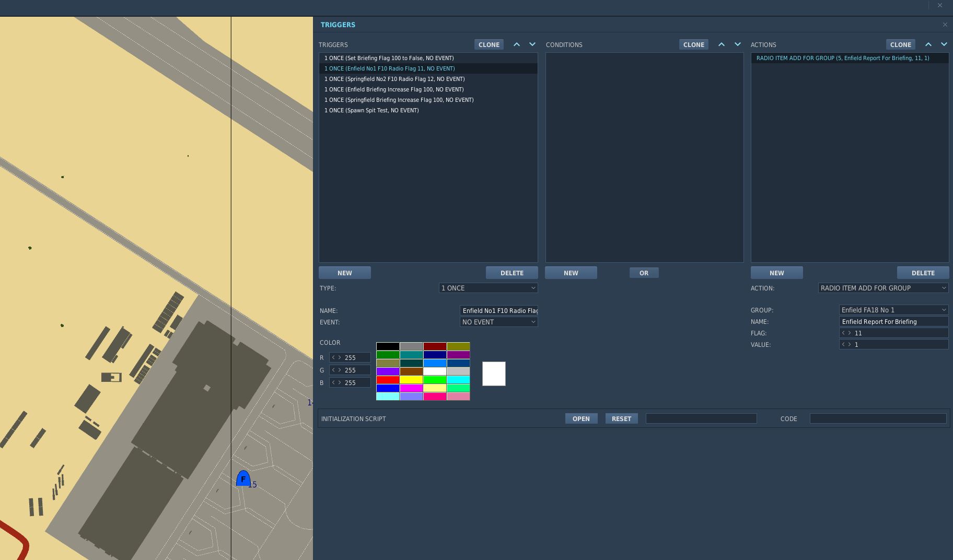Move selected trigger down with arrow
The height and width of the screenshot is (560, 953).
point(532,44)
